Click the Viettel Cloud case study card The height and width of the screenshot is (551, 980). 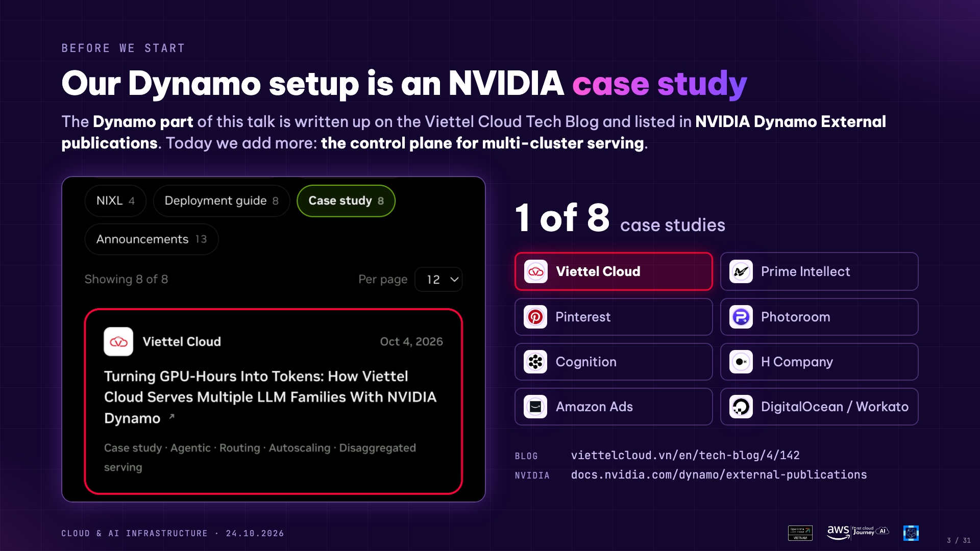(614, 271)
